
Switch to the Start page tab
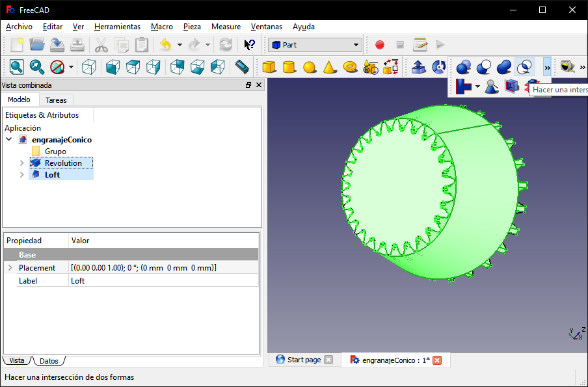(x=304, y=360)
